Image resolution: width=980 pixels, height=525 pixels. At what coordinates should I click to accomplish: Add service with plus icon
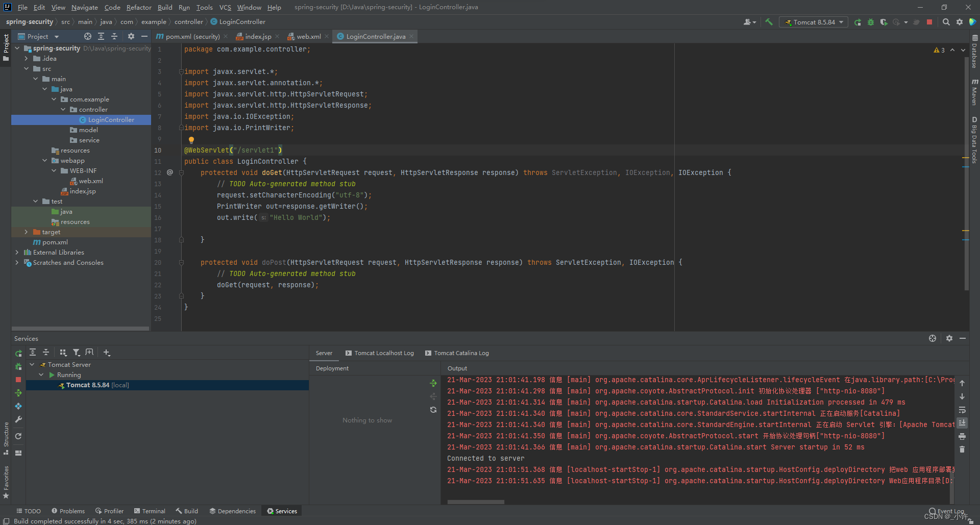[x=107, y=353]
